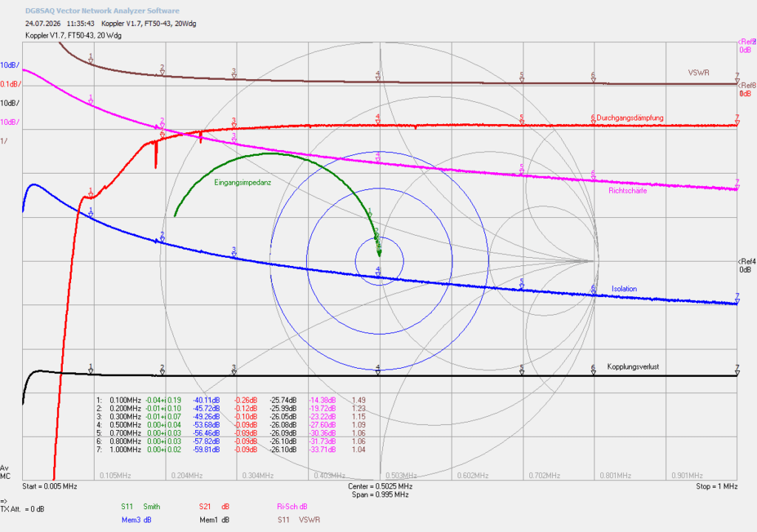Click the DG8SAQ Vector Network Analyzer Software title
The height and width of the screenshot is (532, 757).
click(x=102, y=10)
